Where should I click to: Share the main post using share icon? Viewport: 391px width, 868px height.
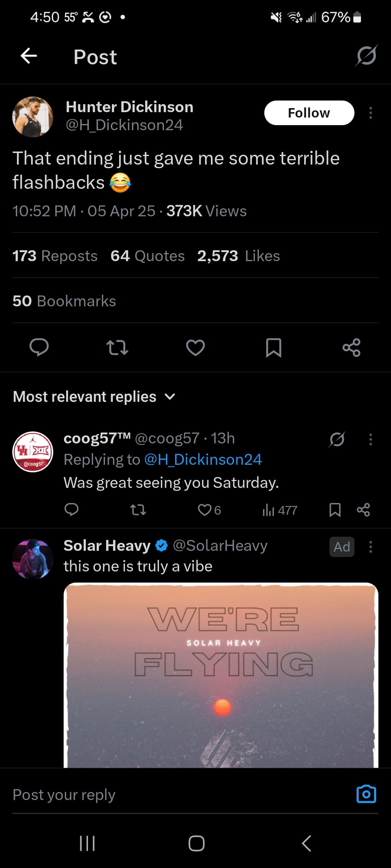point(352,348)
